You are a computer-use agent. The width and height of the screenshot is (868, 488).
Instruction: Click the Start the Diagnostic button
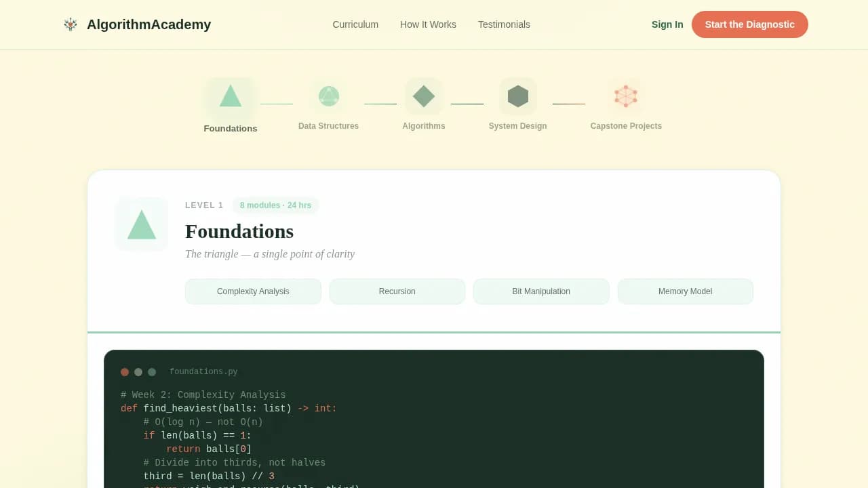[x=750, y=24]
